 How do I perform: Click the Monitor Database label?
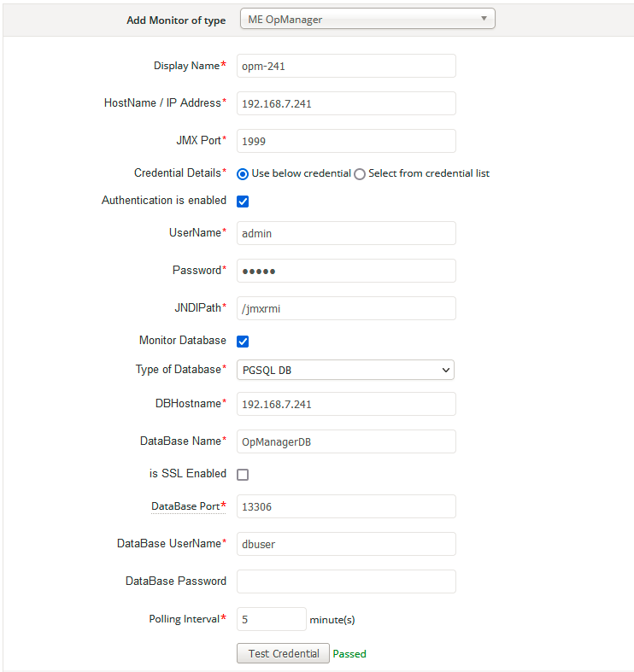point(183,340)
